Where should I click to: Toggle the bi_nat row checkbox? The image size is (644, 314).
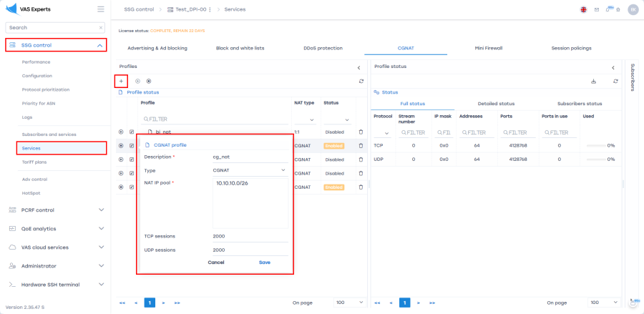coord(132,132)
